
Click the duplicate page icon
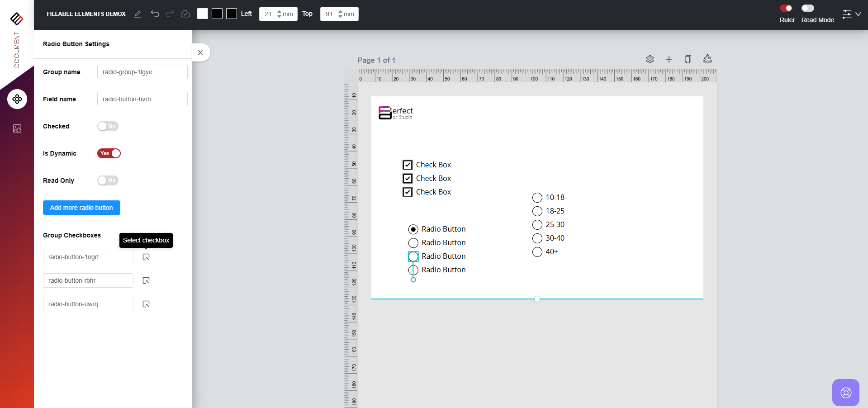(688, 59)
